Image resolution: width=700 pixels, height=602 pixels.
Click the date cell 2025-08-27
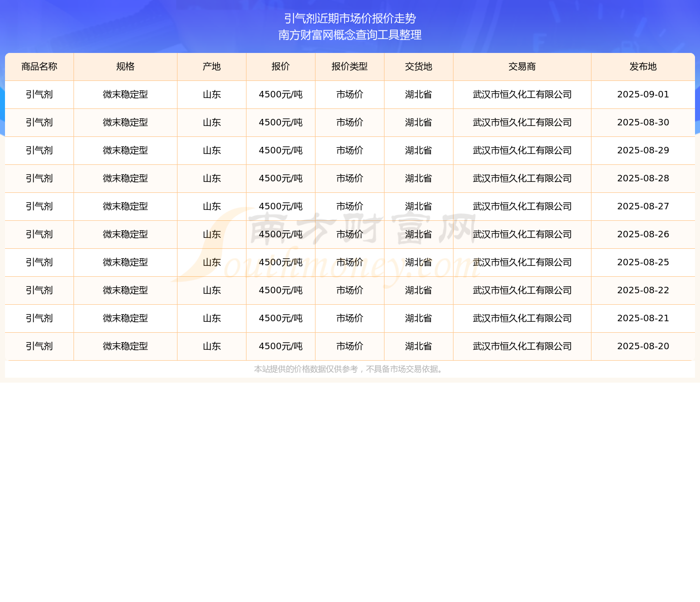643,206
